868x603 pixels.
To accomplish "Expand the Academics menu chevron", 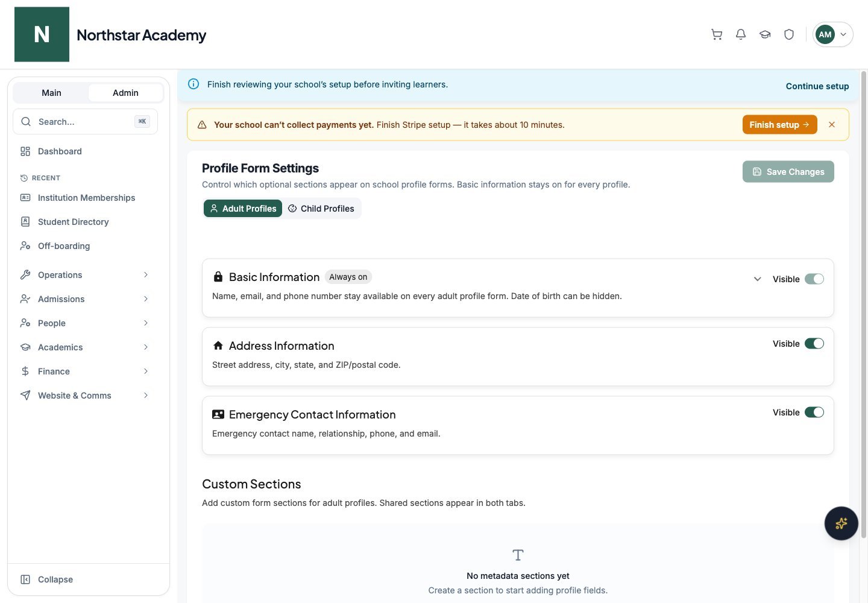I will (x=146, y=347).
